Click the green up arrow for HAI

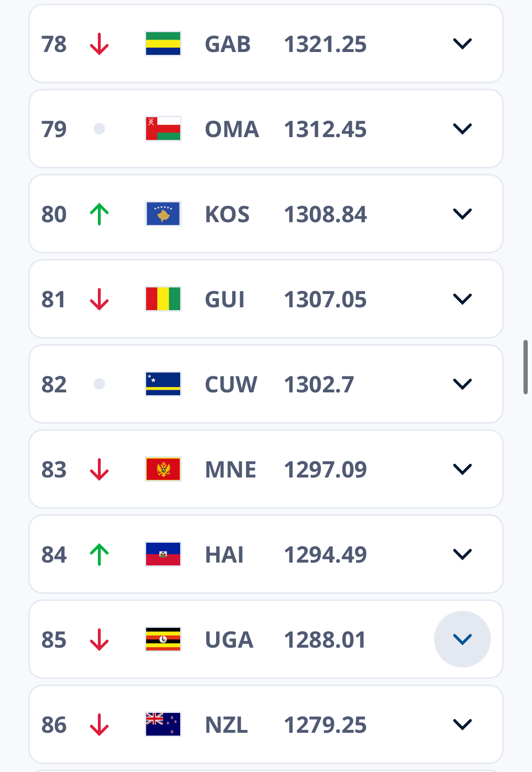tap(99, 555)
